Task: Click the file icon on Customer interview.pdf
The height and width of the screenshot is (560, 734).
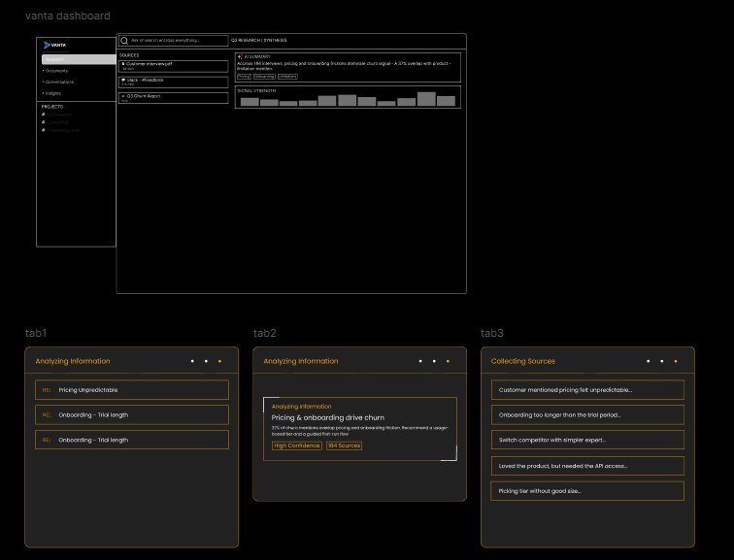Action: coord(123,64)
